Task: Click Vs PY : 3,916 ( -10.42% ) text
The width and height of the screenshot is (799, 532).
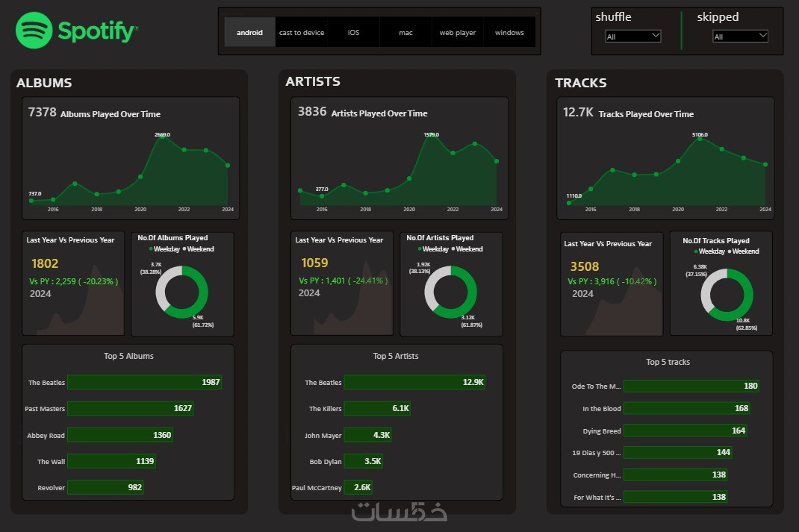Action: coord(612,281)
